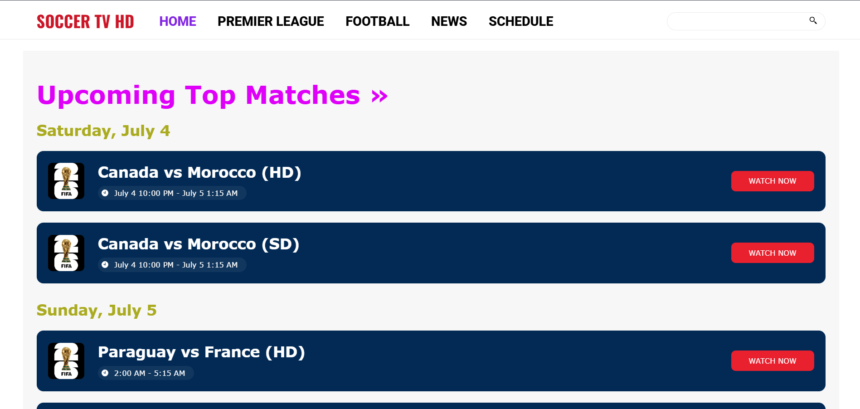The height and width of the screenshot is (409, 860).
Task: Click clock icon beside Paraguay vs France time
Action: pyautogui.click(x=105, y=373)
